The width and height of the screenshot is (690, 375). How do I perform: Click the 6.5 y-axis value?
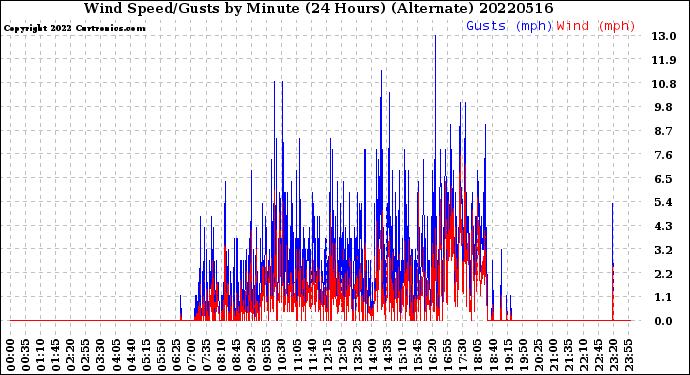(664, 179)
